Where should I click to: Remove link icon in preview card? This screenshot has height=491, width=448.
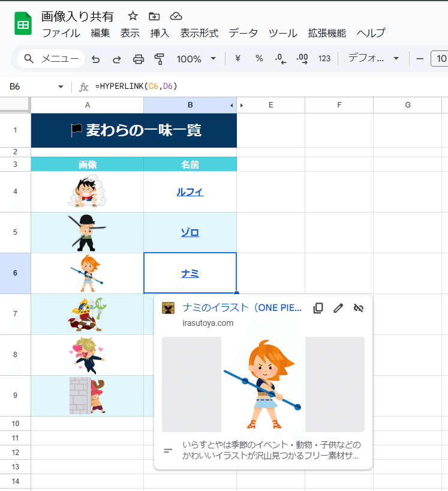[359, 308]
